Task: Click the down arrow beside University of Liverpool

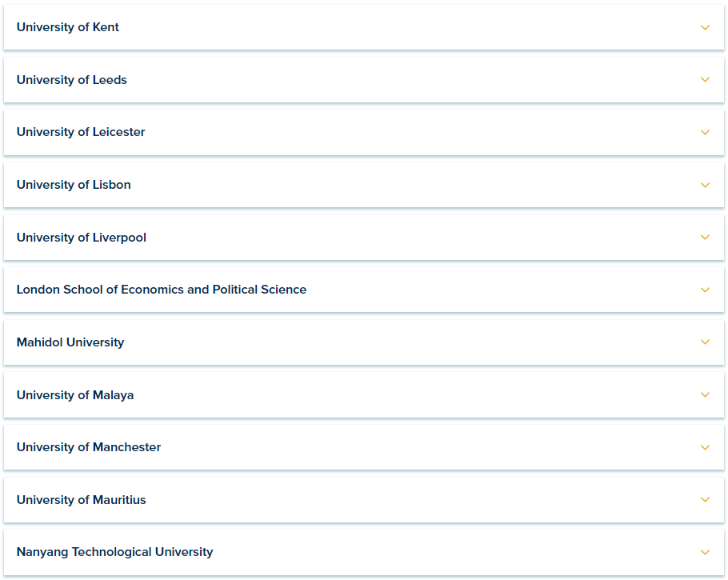Action: [x=705, y=238]
